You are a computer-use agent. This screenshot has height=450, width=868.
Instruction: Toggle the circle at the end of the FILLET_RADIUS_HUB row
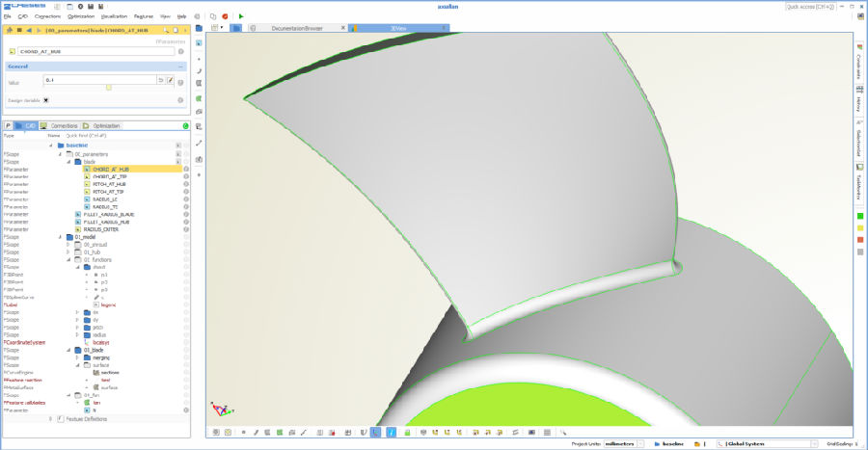click(x=186, y=222)
